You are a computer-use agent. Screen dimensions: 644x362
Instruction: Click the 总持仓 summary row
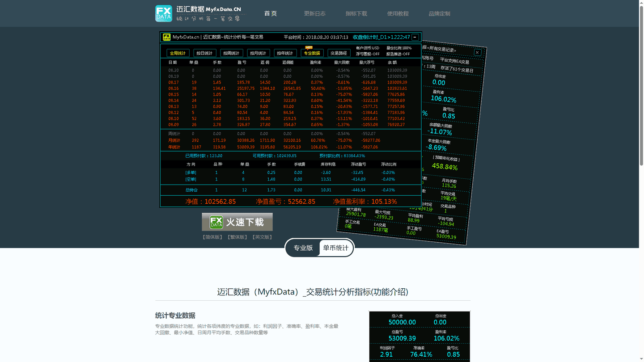click(290, 190)
